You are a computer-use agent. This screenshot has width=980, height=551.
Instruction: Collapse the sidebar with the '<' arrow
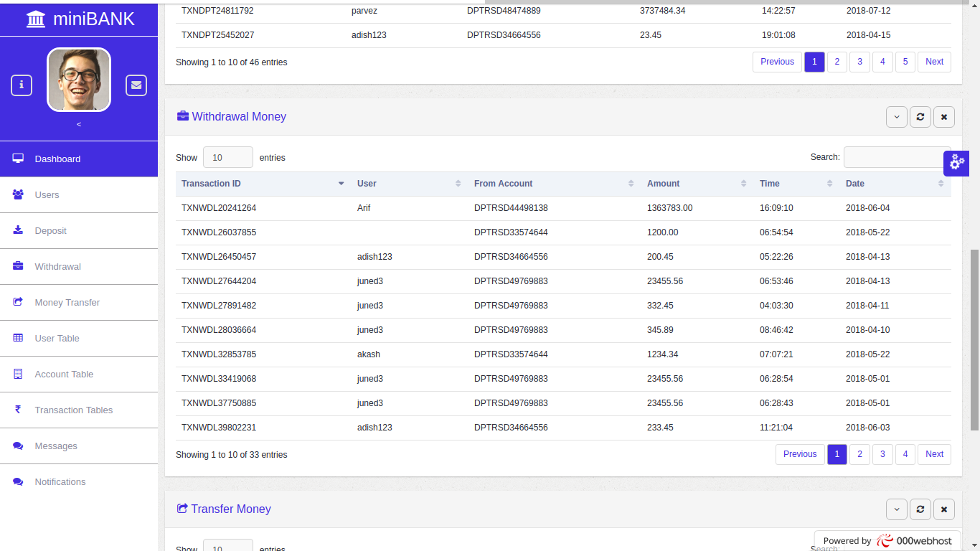click(x=79, y=124)
